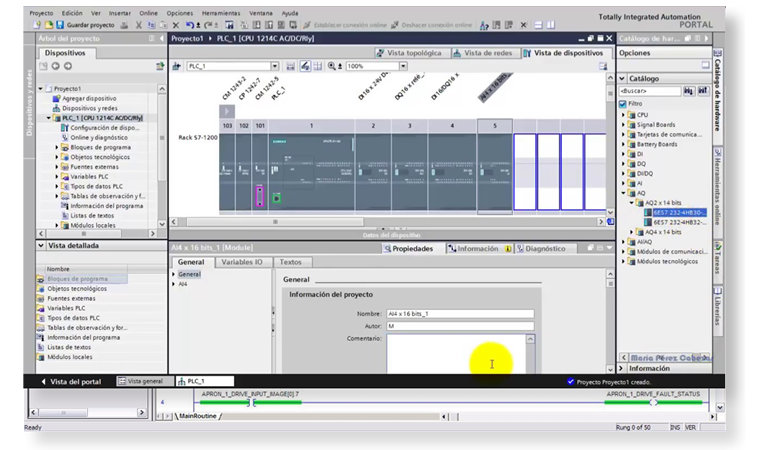Collapse the Catálogo section header

pos(622,78)
